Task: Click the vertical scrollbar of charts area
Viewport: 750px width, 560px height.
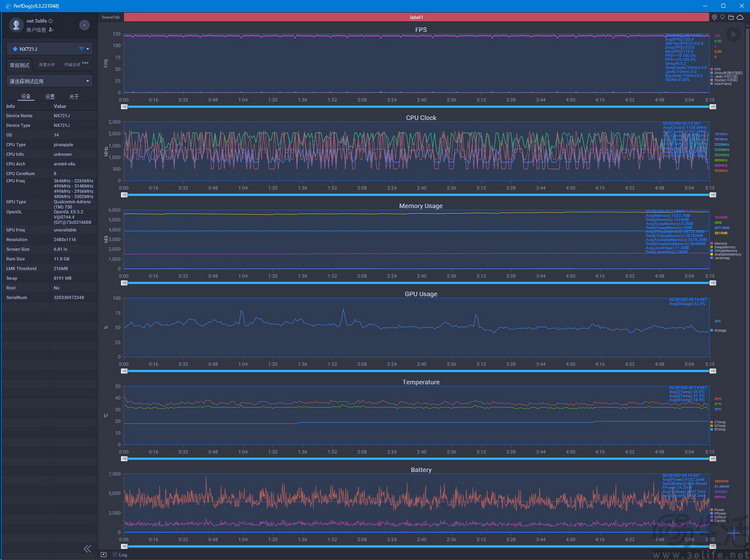Action: [748, 287]
